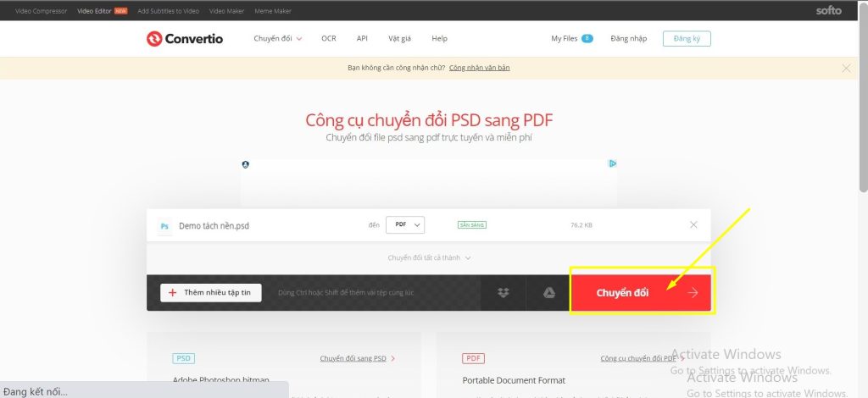Open Chuyển đổi sang PSD link
This screenshot has width=868, height=398.
pyautogui.click(x=353, y=358)
